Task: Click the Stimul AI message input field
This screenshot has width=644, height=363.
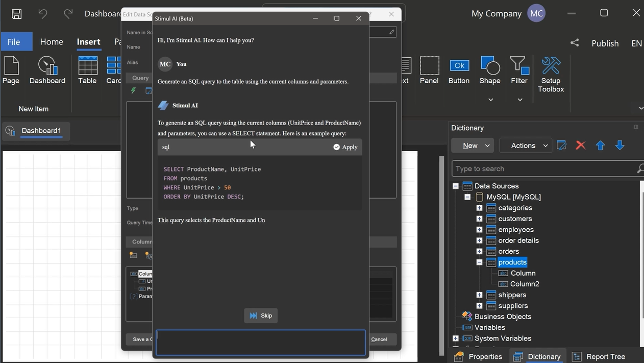Action: tap(261, 342)
